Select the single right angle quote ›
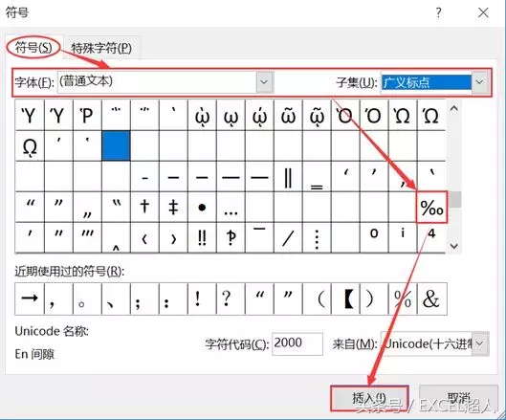Viewport: 506px width, 420px height. point(173,237)
